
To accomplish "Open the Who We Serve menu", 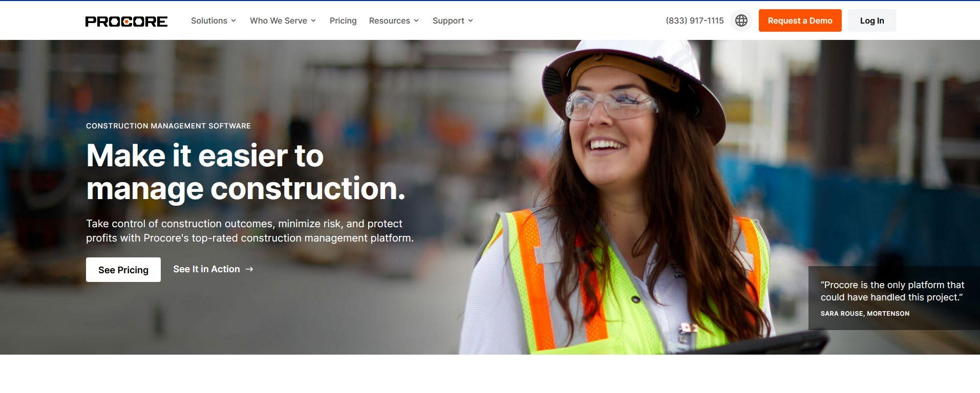I will pyautogui.click(x=283, y=20).
